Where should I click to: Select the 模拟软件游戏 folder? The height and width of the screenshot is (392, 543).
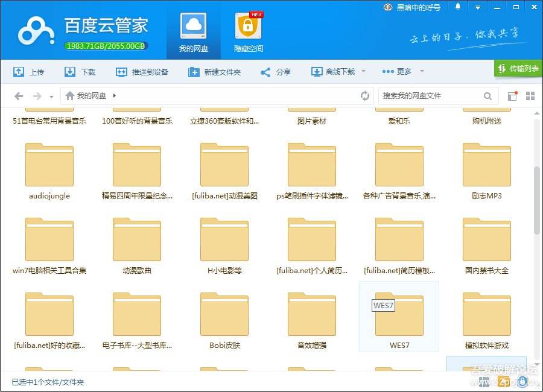486,321
